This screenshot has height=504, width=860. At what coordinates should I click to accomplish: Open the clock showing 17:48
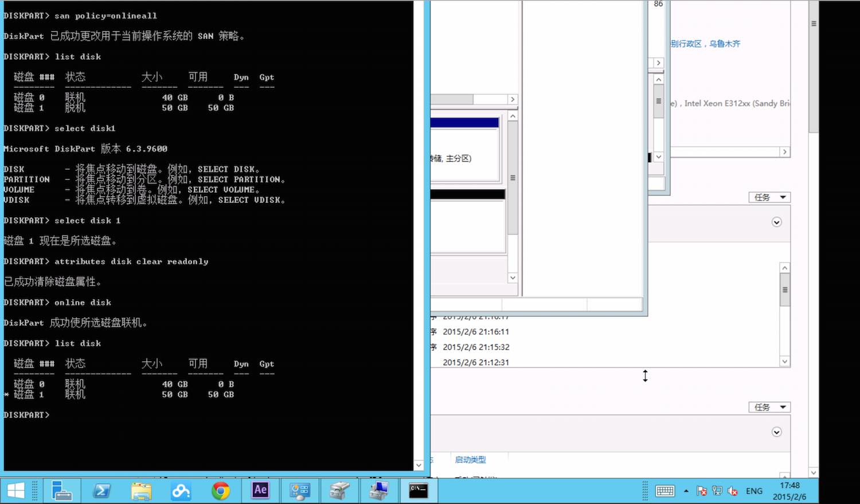tap(789, 491)
